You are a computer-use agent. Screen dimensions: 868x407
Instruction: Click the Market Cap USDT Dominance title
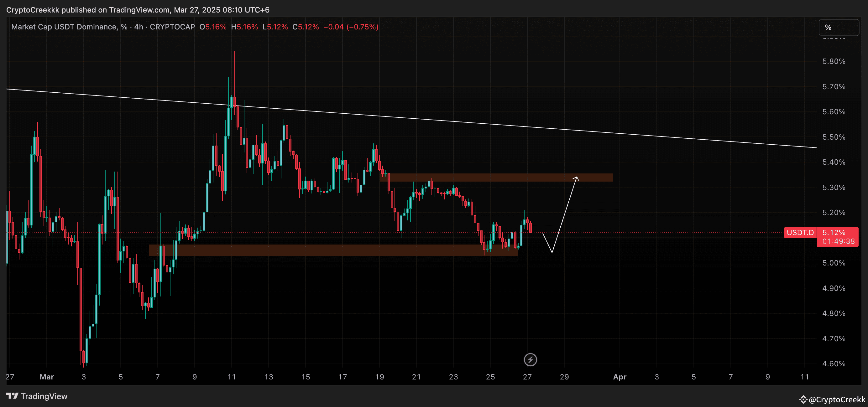click(70, 27)
